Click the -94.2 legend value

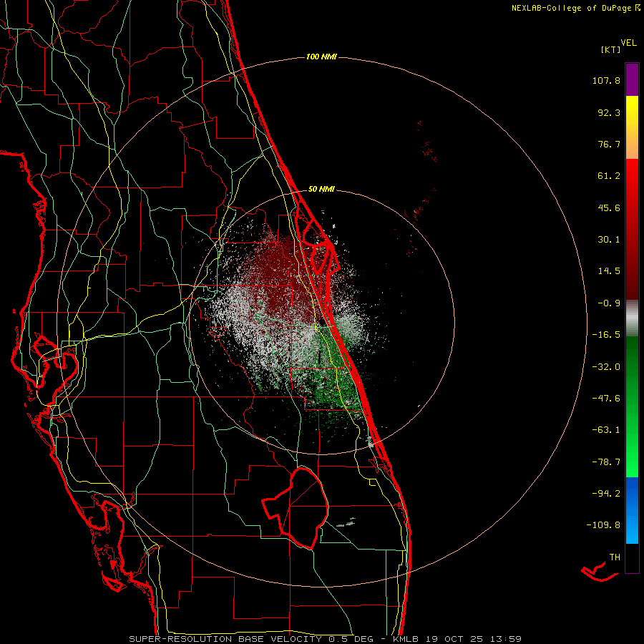coord(606,494)
